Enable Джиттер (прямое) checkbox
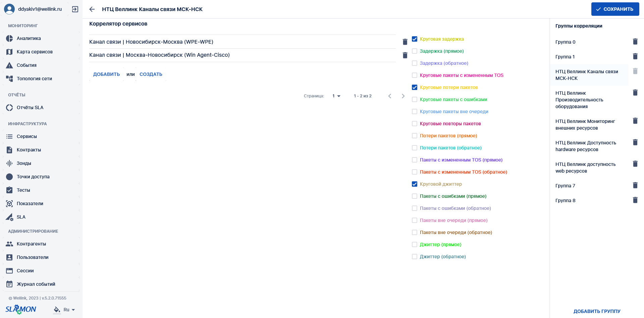 coord(415,244)
